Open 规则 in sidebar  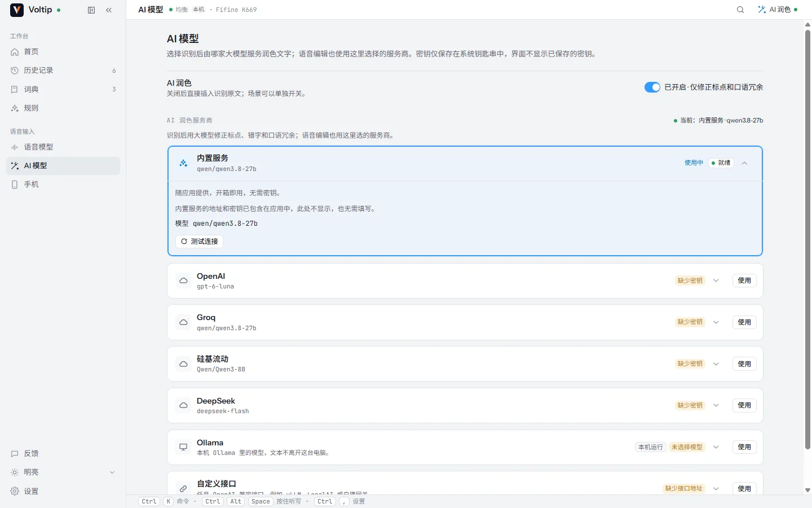(x=63, y=108)
